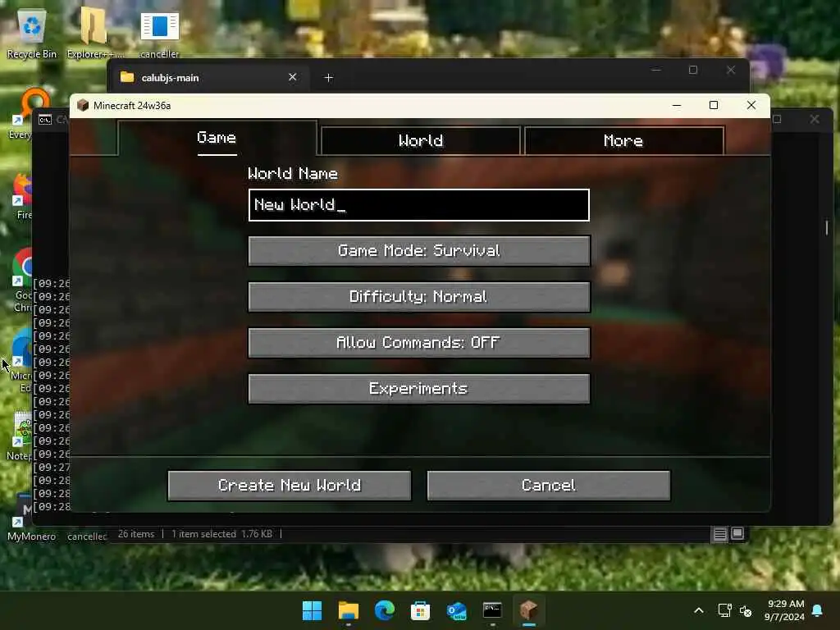Close the calubjs-main Explorer tab

[293, 77]
